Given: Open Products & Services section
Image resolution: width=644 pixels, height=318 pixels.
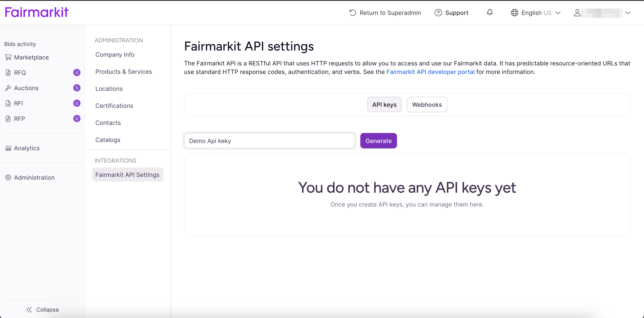Looking at the screenshot, I should pos(124,71).
